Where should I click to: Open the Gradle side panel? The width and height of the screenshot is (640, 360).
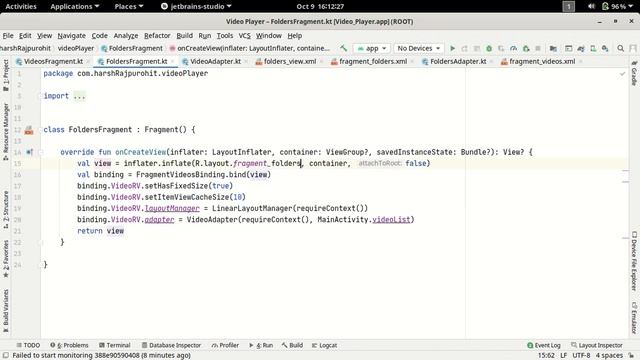pos(634,73)
